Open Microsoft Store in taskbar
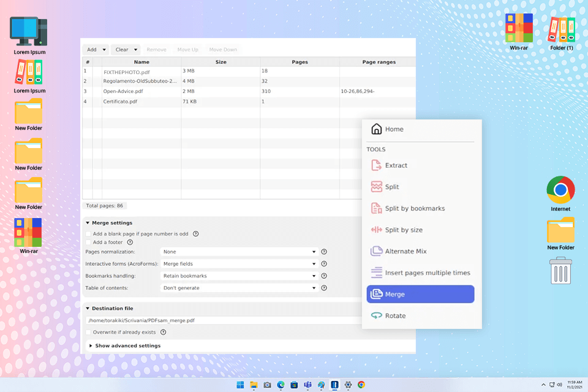 point(294,385)
